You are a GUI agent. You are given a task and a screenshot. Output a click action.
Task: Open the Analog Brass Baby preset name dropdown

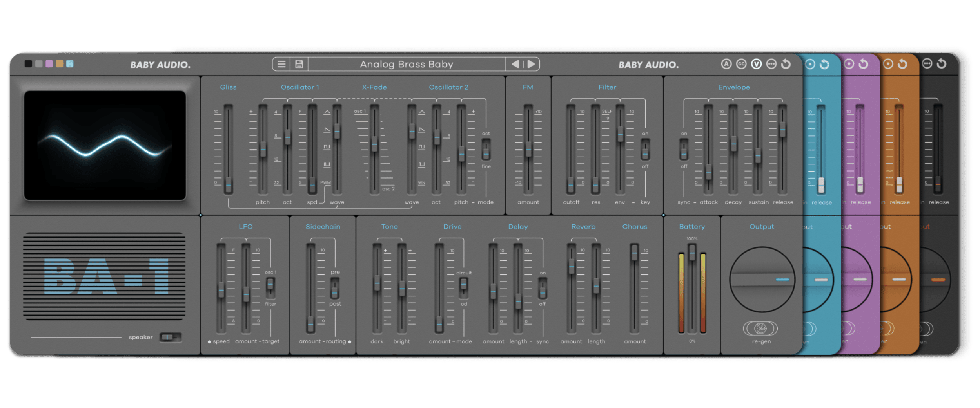407,64
